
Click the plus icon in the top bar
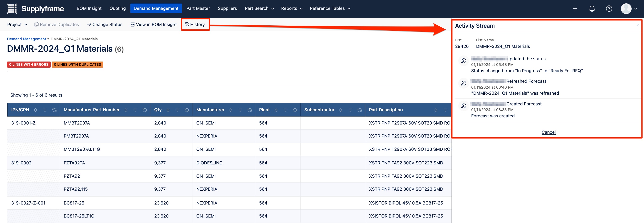tap(575, 9)
